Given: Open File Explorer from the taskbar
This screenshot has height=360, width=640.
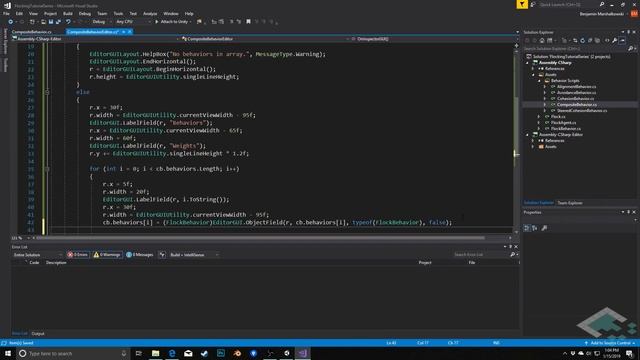Looking at the screenshot, I should click(156, 353).
